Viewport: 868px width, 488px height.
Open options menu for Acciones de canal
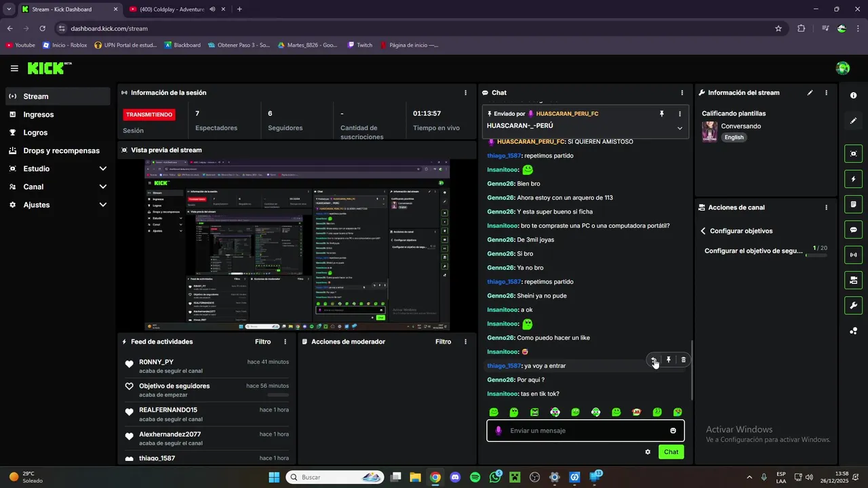coord(826,207)
